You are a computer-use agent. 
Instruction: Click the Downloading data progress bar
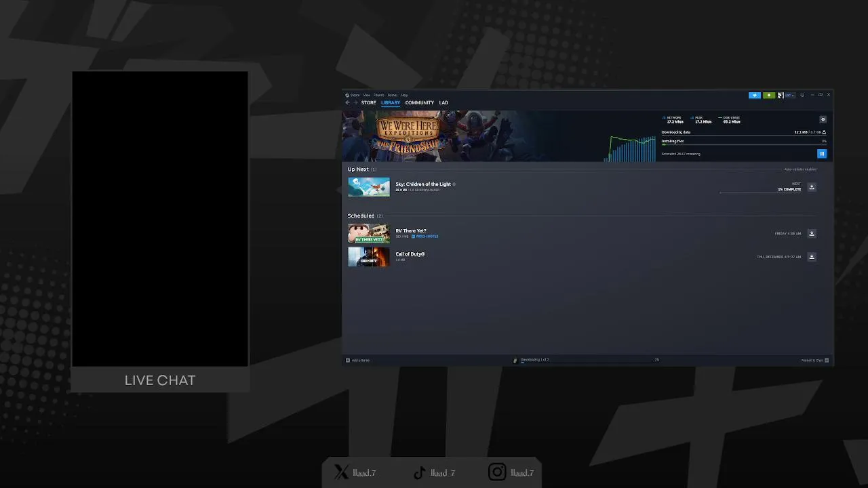click(744, 136)
